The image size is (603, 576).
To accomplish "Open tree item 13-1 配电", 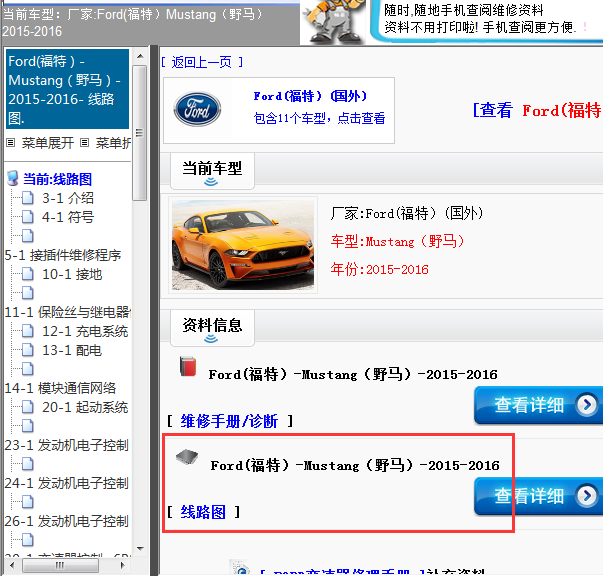I will 72,350.
